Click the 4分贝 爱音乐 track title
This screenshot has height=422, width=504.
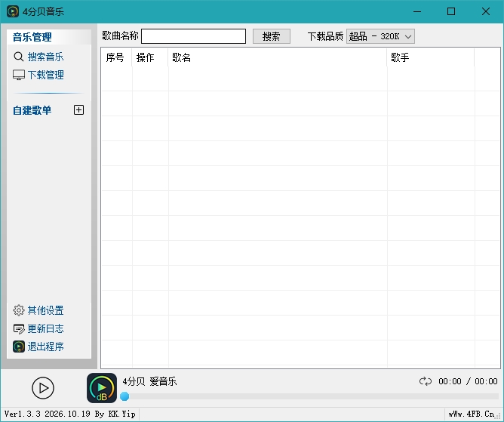(149, 381)
